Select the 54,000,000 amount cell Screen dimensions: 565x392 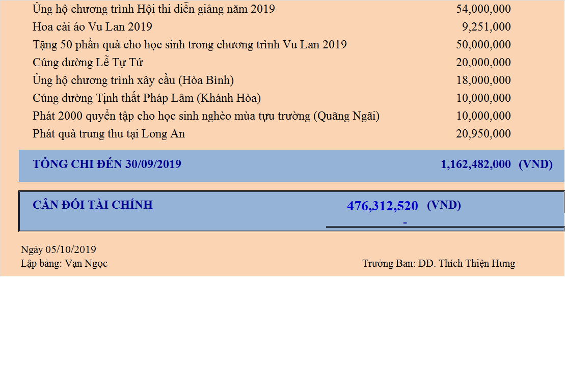(483, 9)
